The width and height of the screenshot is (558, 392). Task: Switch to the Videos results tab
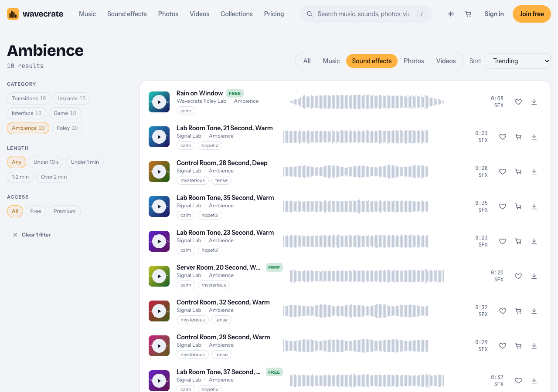coord(446,61)
